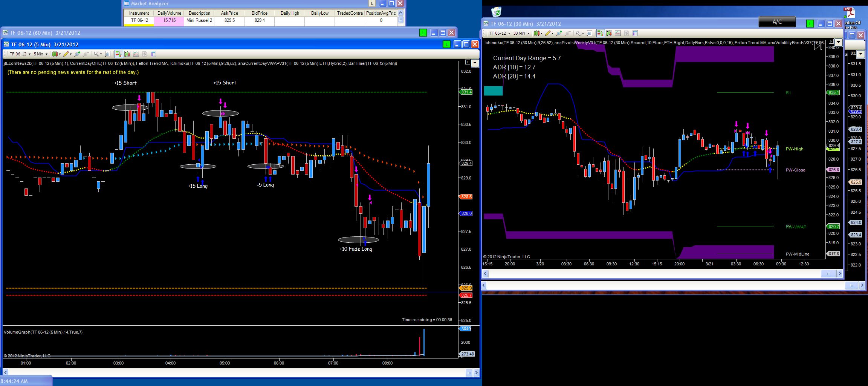Toggle the F button on 5 Min chart
Screen dimensions: 868x386
point(468,62)
